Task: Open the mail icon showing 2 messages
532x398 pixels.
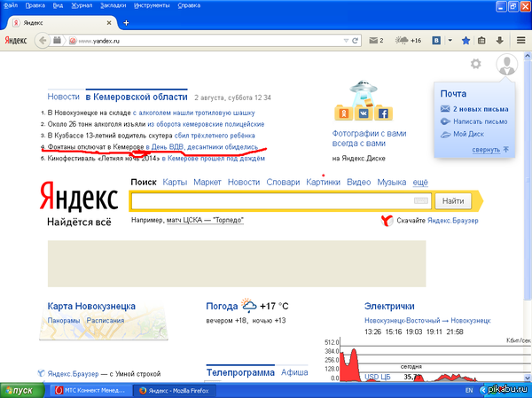Action: click(x=376, y=41)
